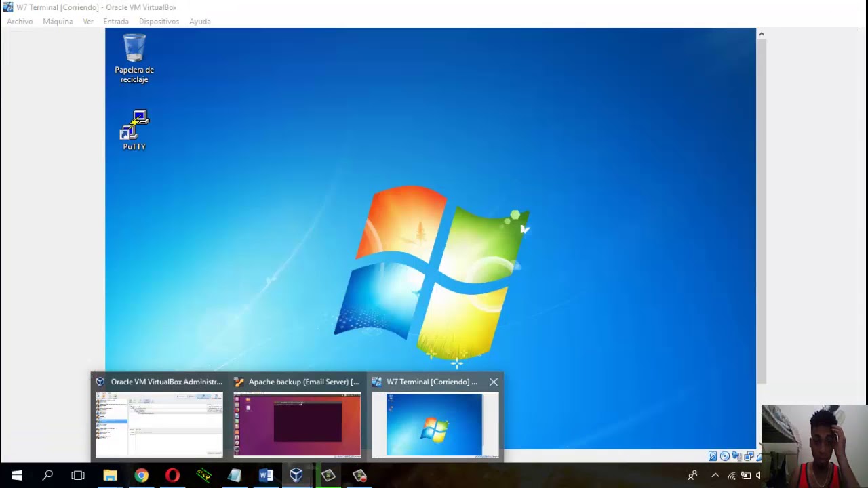Click the VirtualBox audio status icon

[x=736, y=456]
